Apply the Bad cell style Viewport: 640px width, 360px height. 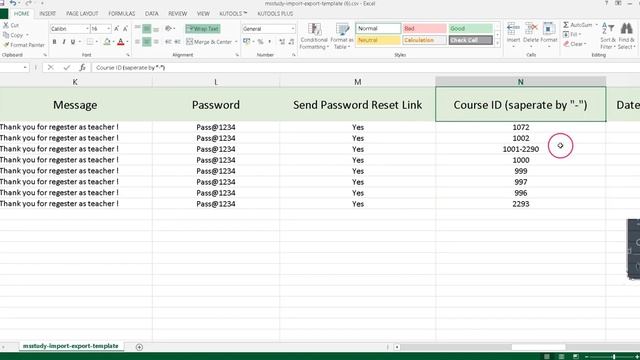(424, 29)
